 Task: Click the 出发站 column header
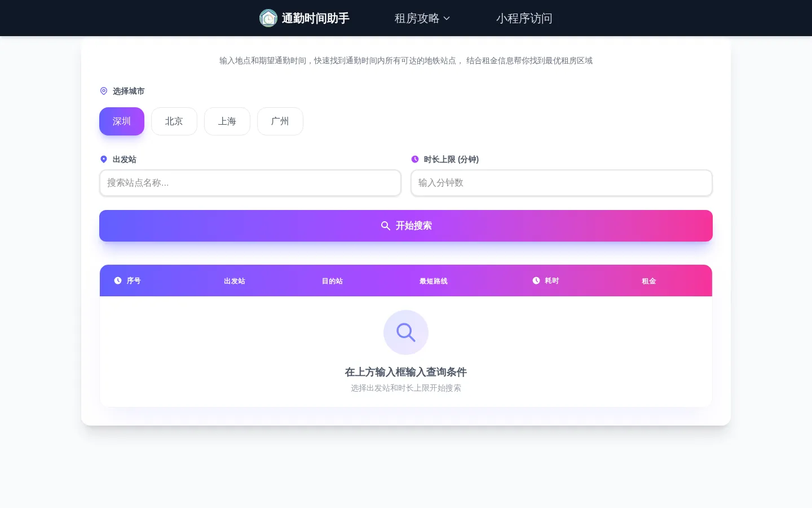235,281
